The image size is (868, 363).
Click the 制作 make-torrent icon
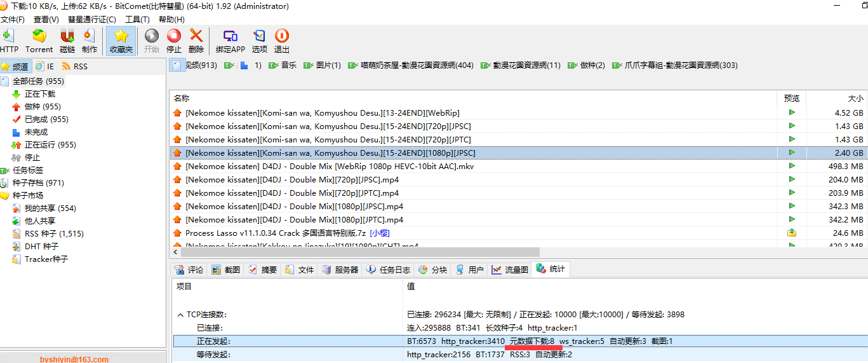pos(90,41)
